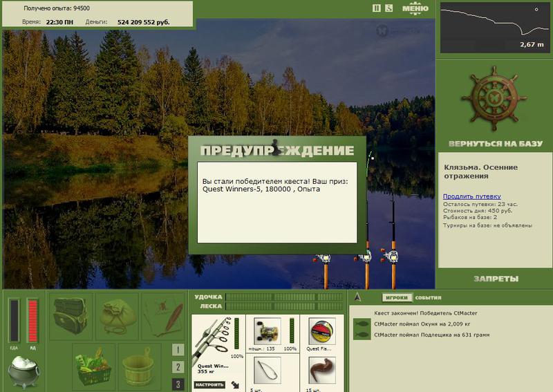This screenshot has width=553, height=392.
Task: Click the Продлить путевку link
Action: 472,196
